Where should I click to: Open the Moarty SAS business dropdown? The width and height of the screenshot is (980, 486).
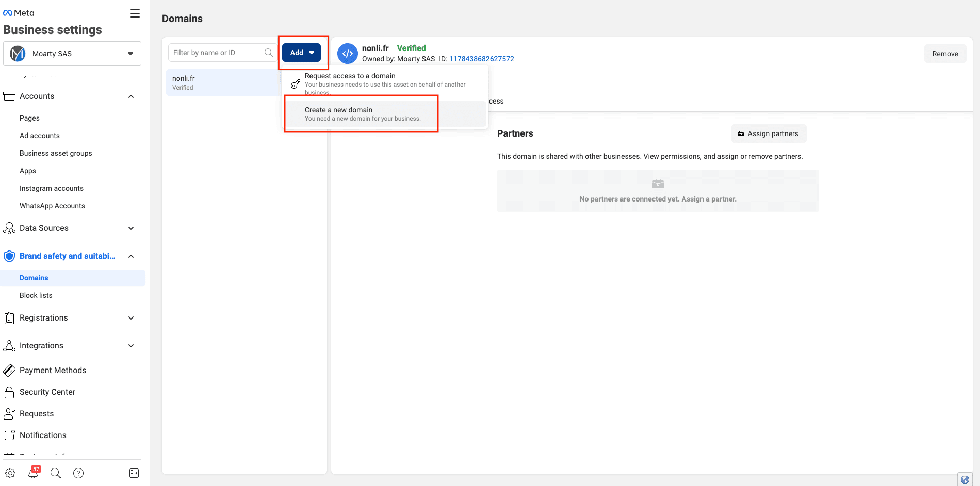72,54
